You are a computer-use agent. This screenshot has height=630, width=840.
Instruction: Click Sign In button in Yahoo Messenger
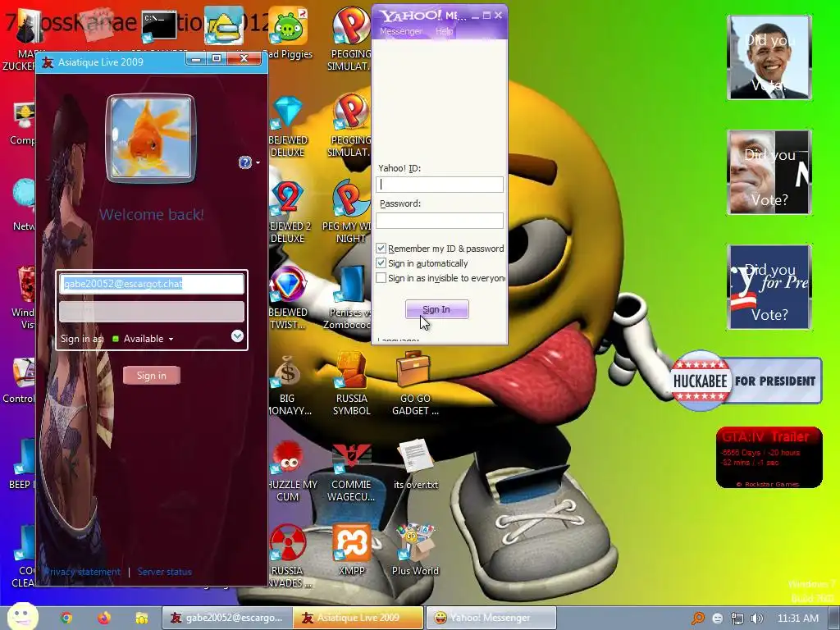436,309
